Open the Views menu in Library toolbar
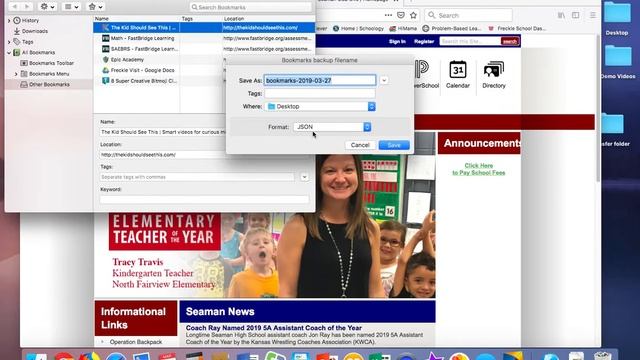This screenshot has width=640, height=360. [71, 7]
